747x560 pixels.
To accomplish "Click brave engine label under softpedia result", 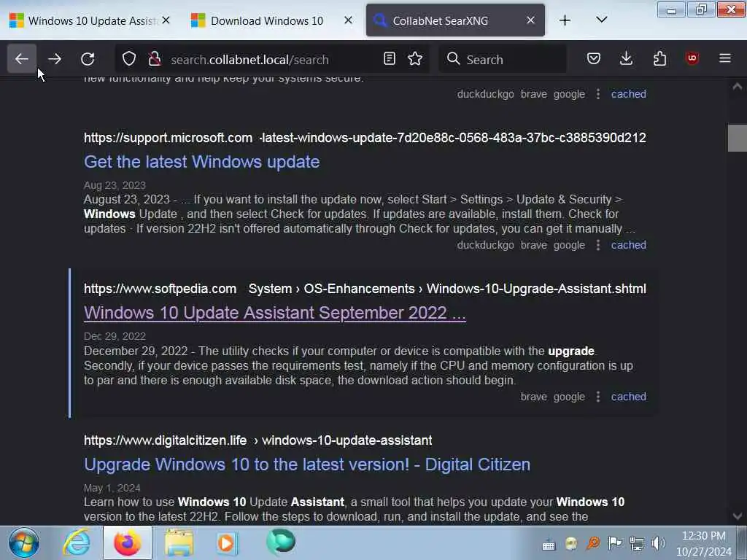I will pos(533,397).
